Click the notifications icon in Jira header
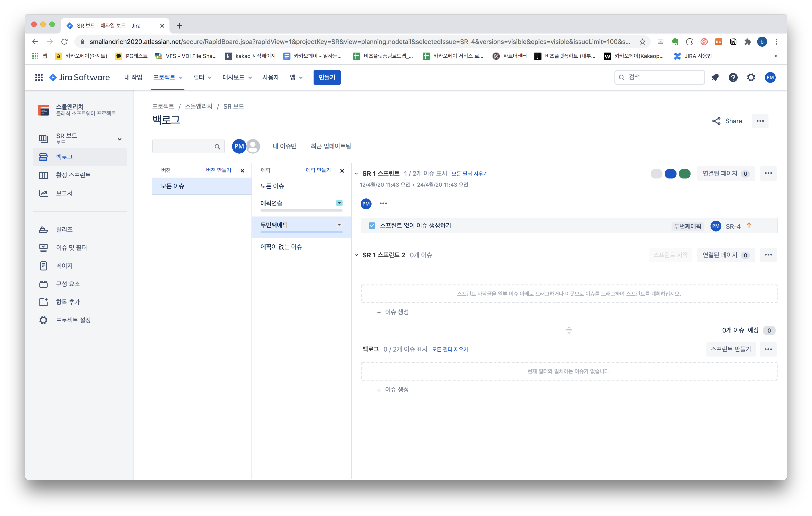812x516 pixels. coord(715,77)
